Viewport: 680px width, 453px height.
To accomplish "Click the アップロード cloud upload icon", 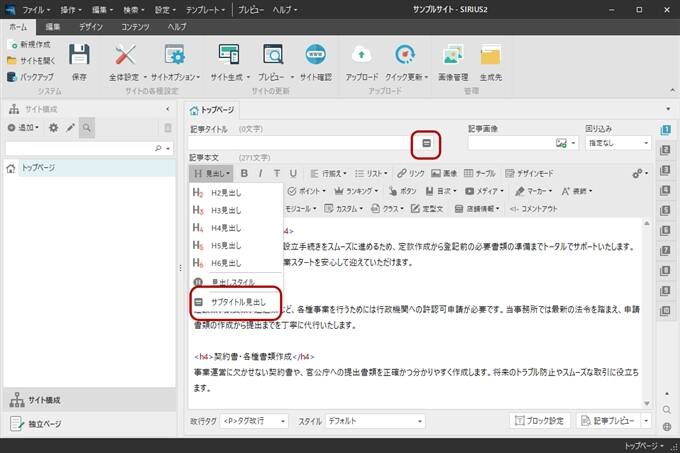I will coord(362,56).
